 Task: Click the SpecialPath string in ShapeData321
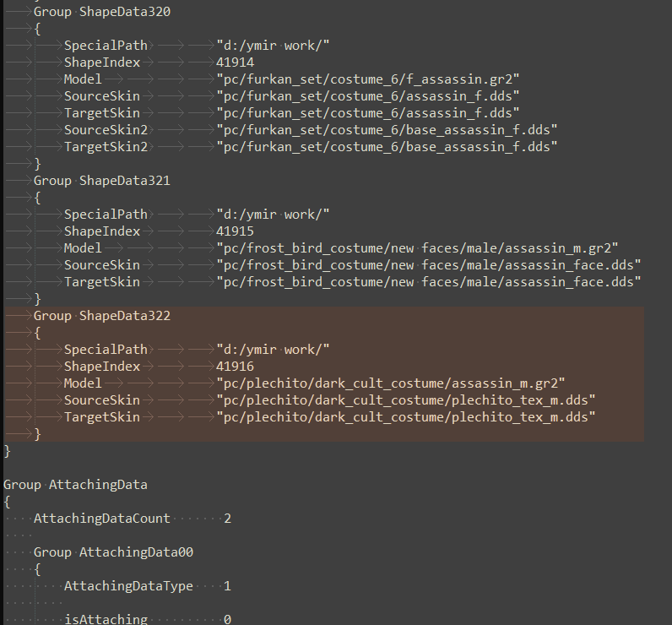pos(273,215)
